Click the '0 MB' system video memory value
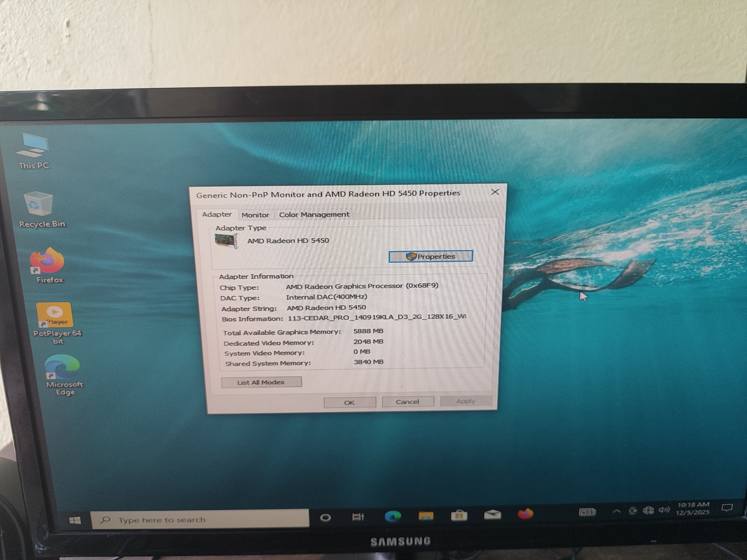Image resolution: width=747 pixels, height=560 pixels. (x=362, y=352)
